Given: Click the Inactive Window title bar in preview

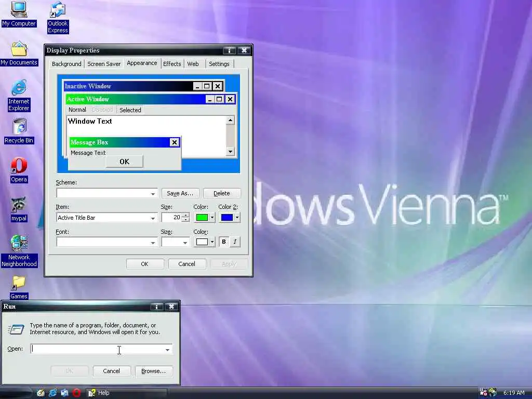Looking at the screenshot, I should tap(128, 86).
